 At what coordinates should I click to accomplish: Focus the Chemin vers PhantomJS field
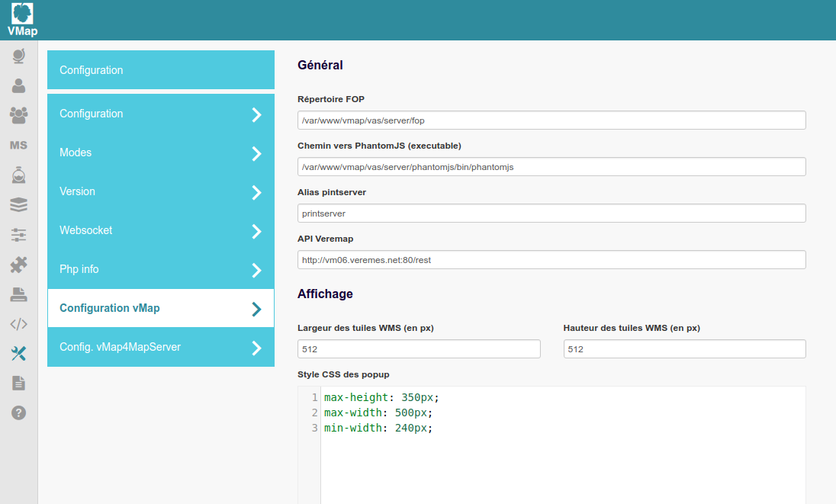point(551,167)
